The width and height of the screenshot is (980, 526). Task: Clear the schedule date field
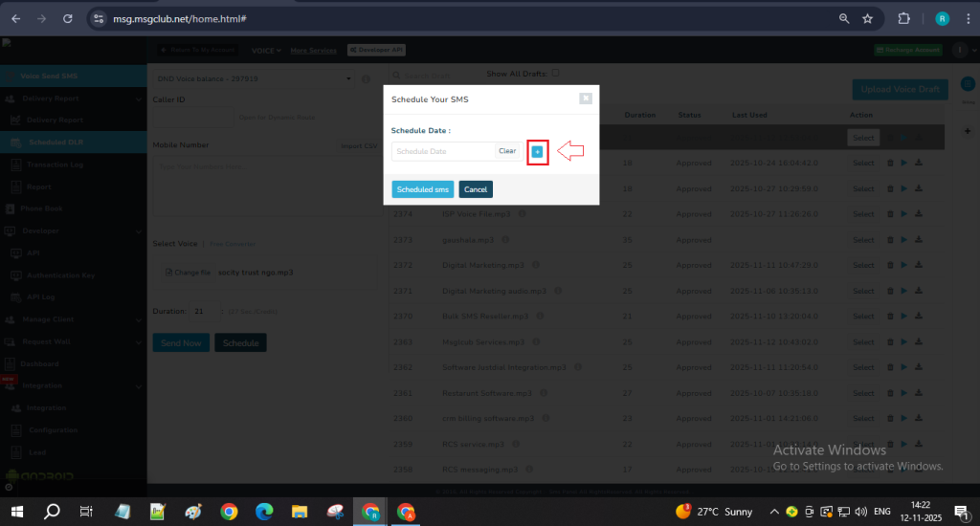point(507,151)
